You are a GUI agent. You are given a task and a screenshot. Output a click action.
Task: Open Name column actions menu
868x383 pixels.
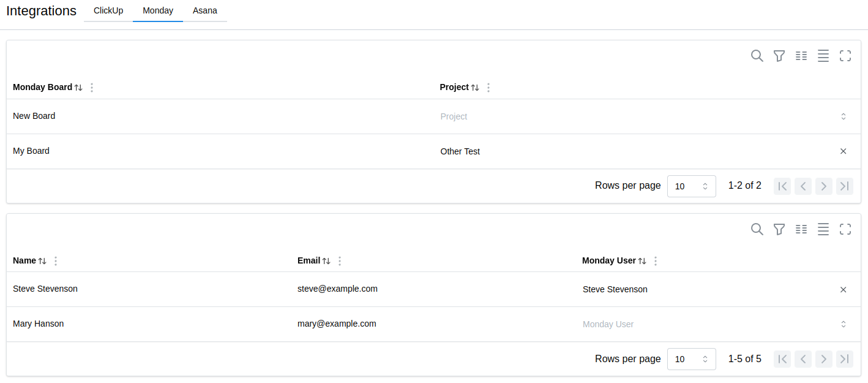point(56,261)
